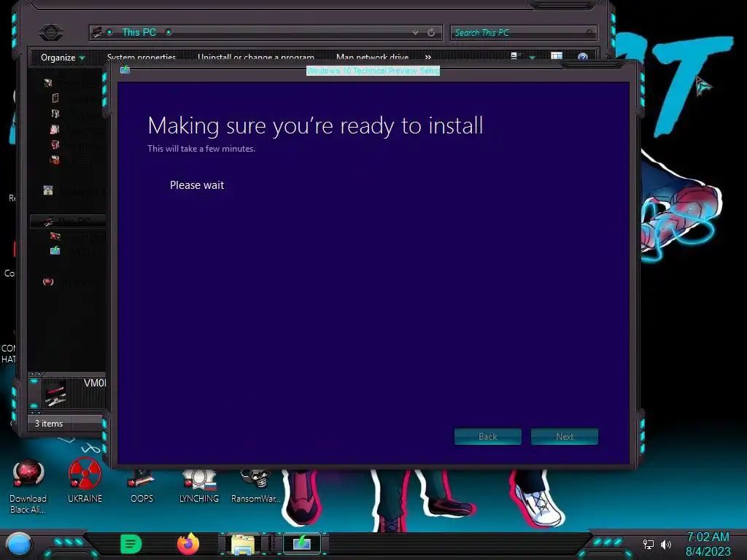This screenshot has height=560, width=747.
Task: Click Uninstall or change a program
Action: [256, 57]
